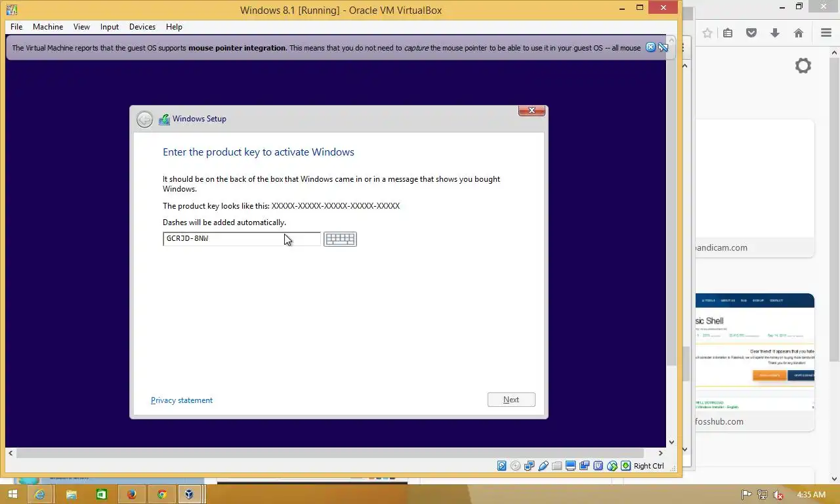Open the Windows Start button

13,494
